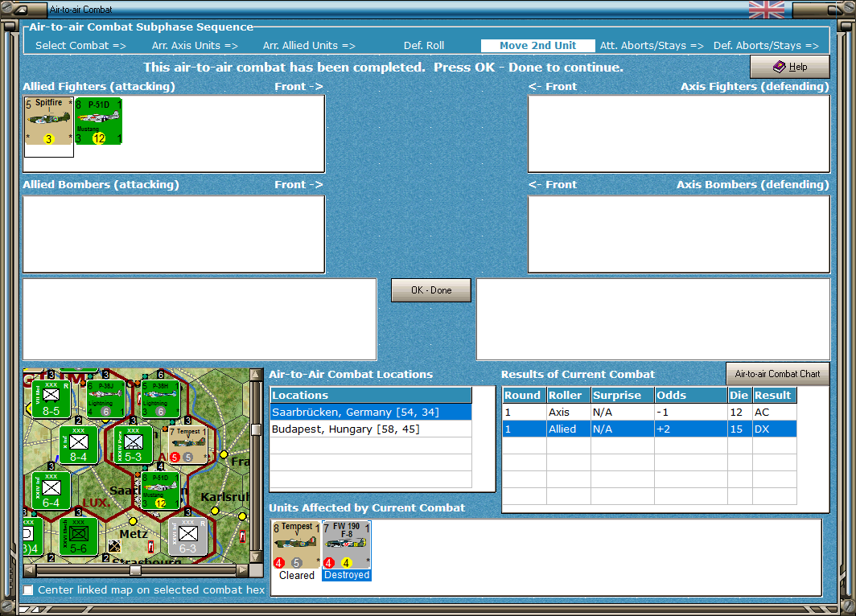
Task: Click the 5-6 mechanized counter on map
Action: (x=78, y=536)
